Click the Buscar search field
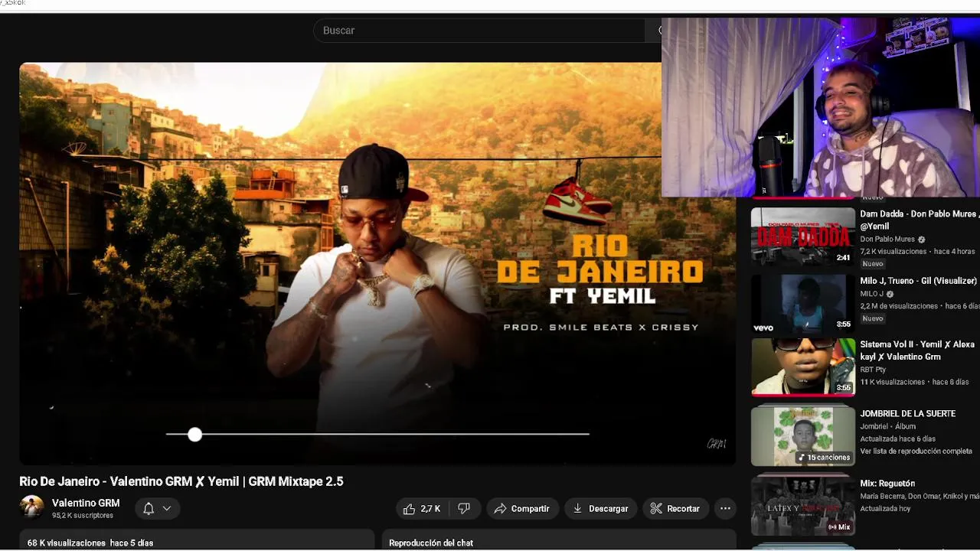The width and height of the screenshot is (980, 551). (479, 31)
